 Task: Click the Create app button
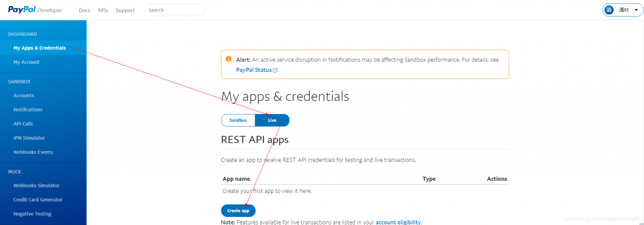[x=238, y=210]
